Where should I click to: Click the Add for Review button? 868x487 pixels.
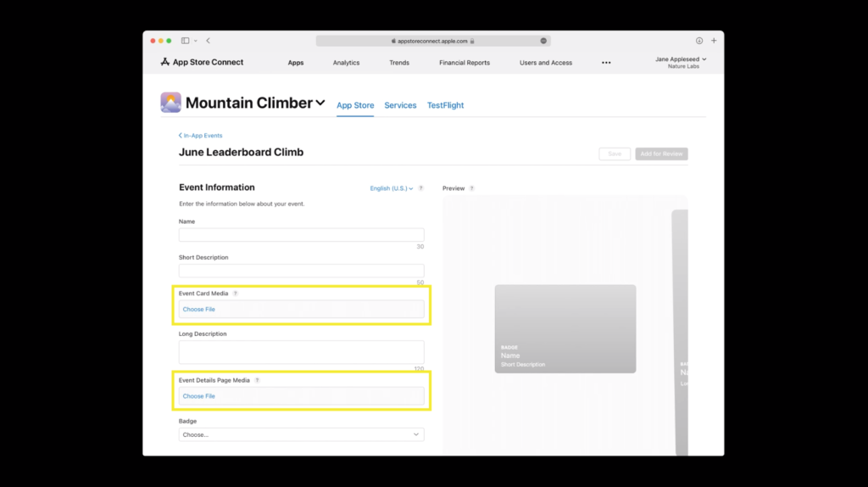(x=661, y=154)
